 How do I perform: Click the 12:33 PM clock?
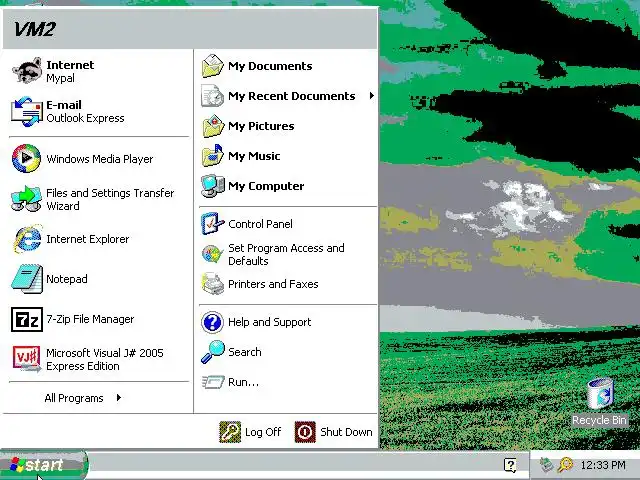point(603,465)
